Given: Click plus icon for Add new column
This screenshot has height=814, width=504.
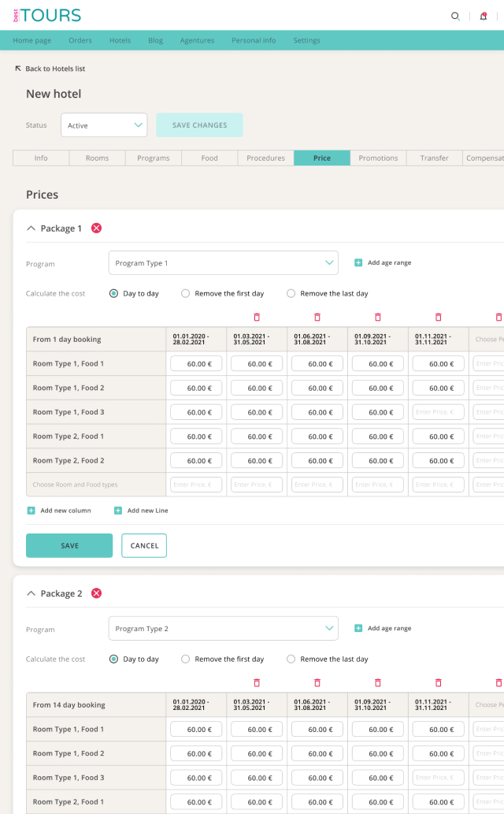Looking at the screenshot, I should (31, 511).
